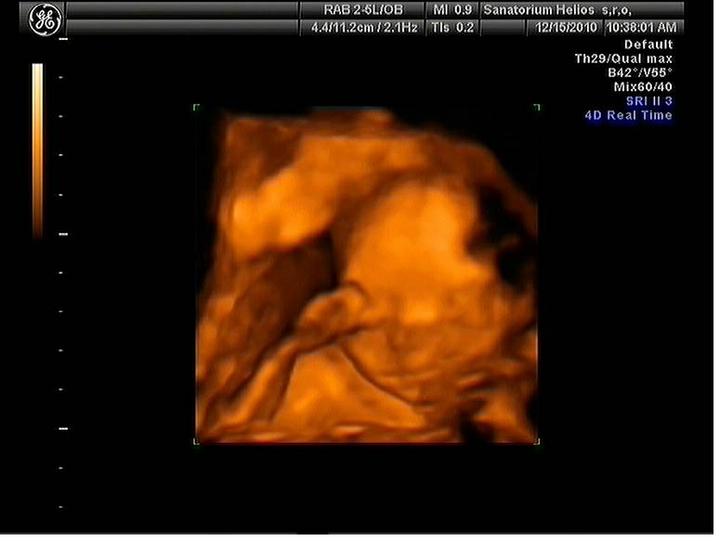
Task: Select the orange color map bar
Action: tap(38, 150)
